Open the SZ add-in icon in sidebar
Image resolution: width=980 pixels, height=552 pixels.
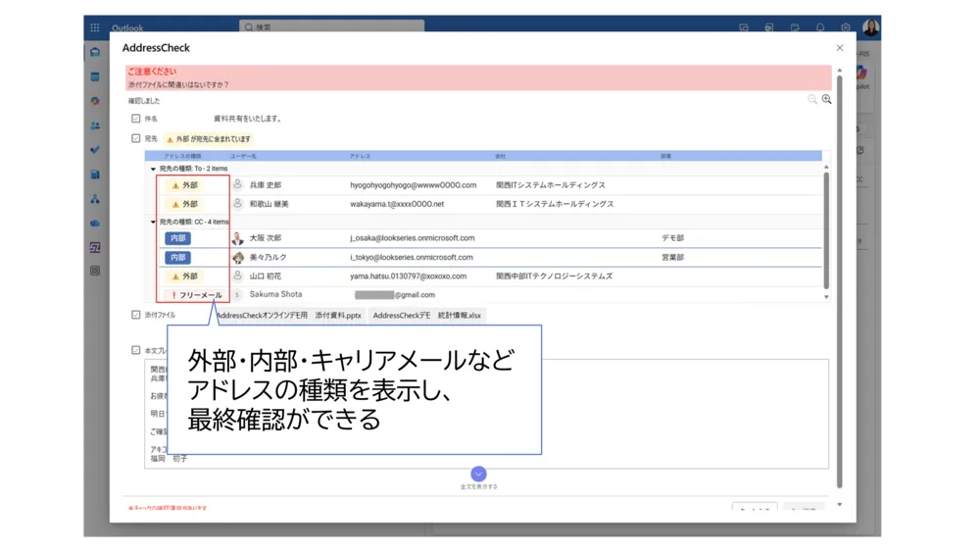point(95,247)
